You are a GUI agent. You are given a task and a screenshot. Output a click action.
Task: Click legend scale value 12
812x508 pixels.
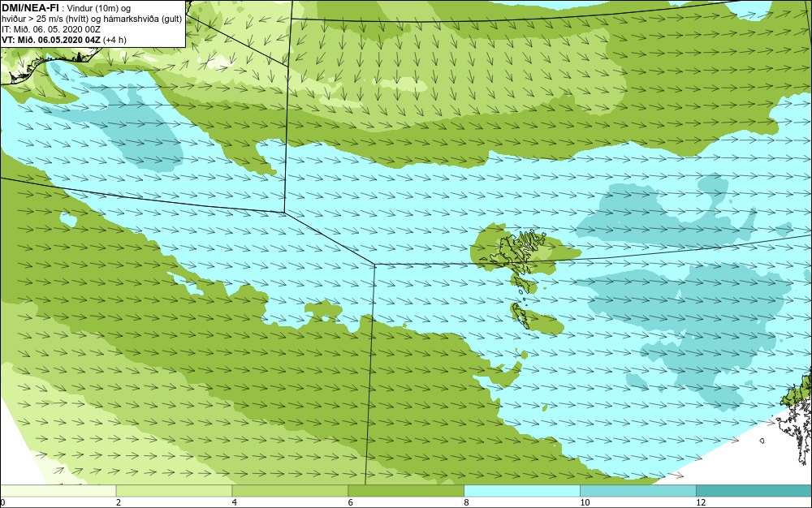tap(701, 502)
